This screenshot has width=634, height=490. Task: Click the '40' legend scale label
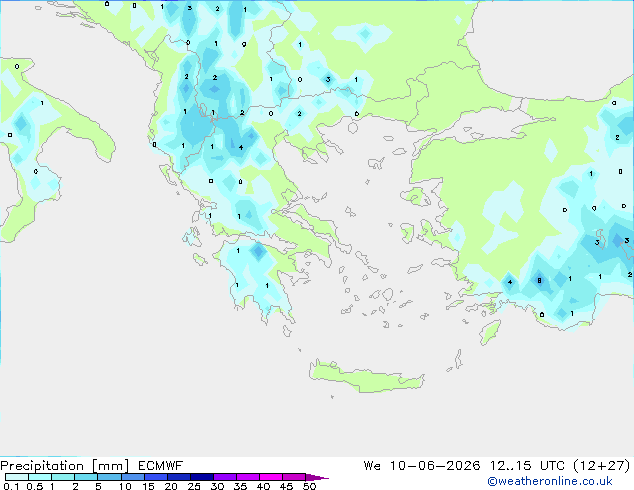[x=263, y=486]
